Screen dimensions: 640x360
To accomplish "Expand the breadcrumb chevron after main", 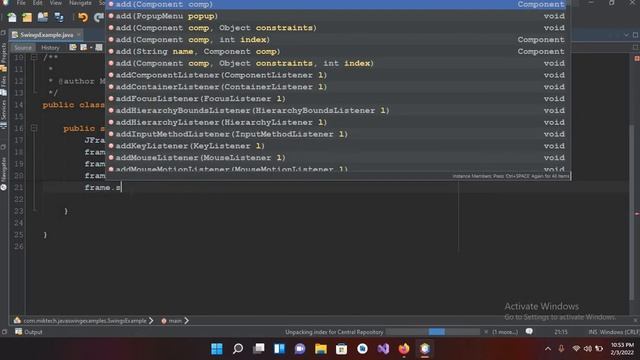I will click(187, 321).
